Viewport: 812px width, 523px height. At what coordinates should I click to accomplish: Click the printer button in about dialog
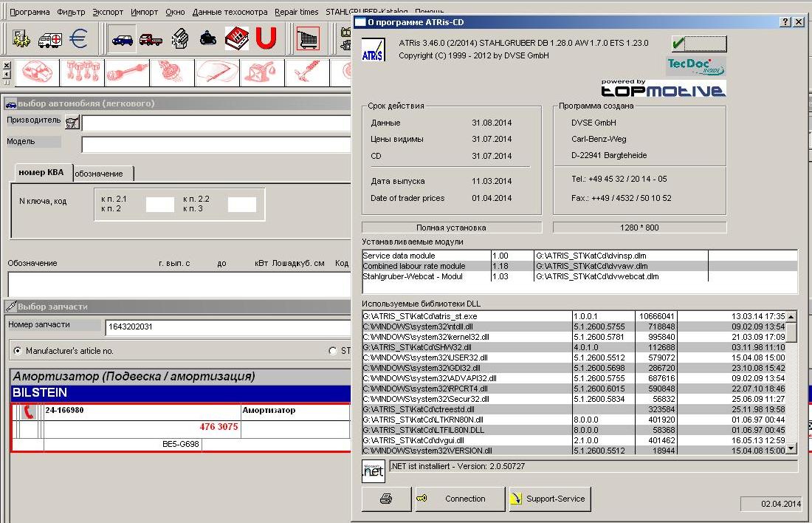pos(386,499)
